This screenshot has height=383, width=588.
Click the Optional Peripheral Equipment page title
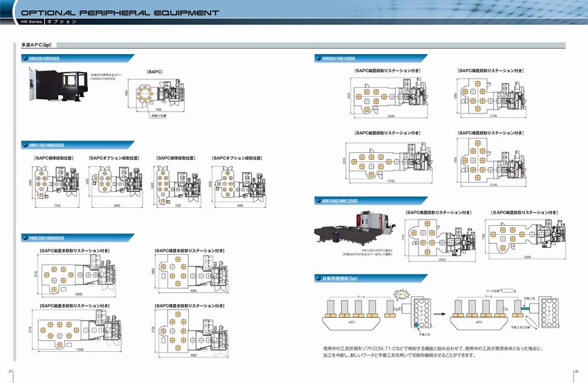tap(120, 12)
